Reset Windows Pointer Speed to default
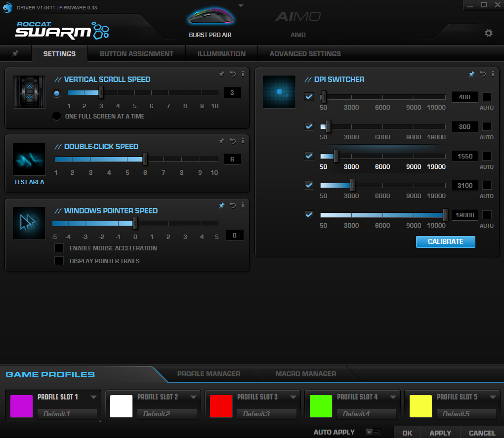This screenshot has height=438, width=504. point(233,205)
